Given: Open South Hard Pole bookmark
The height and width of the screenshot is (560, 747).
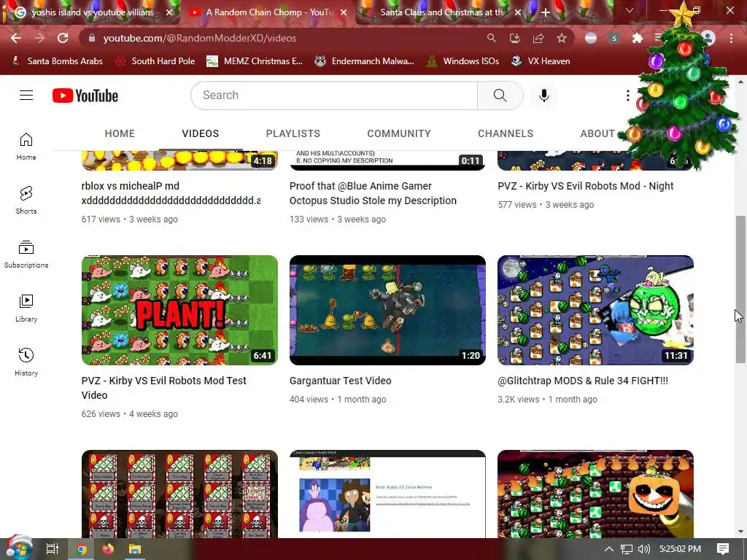Looking at the screenshot, I should point(156,61).
